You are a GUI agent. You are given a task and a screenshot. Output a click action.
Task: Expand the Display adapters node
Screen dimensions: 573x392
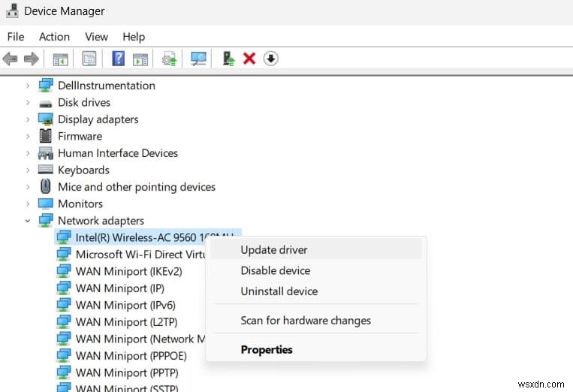coord(28,119)
